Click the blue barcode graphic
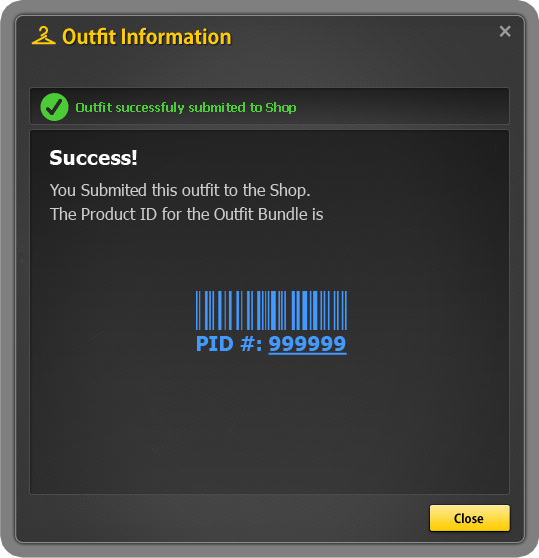This screenshot has height=558, width=539. coord(271,310)
